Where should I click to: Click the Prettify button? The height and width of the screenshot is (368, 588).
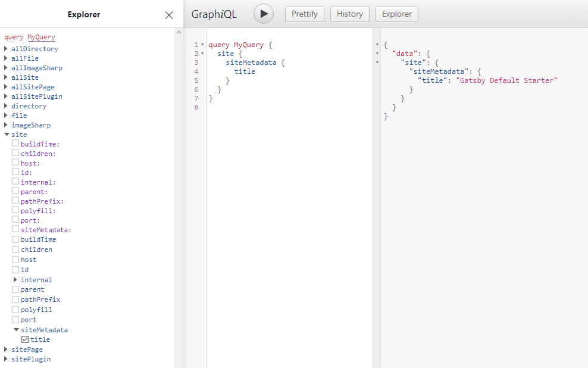point(304,13)
